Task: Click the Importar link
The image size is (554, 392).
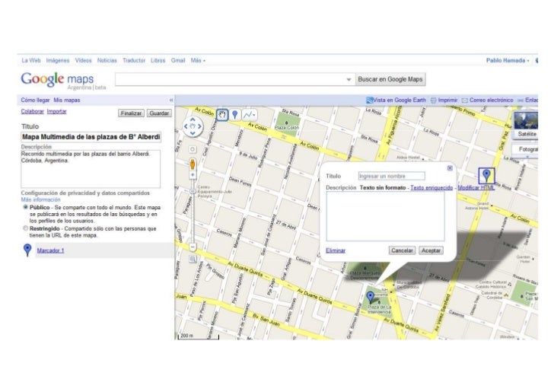Action: pyautogui.click(x=56, y=111)
